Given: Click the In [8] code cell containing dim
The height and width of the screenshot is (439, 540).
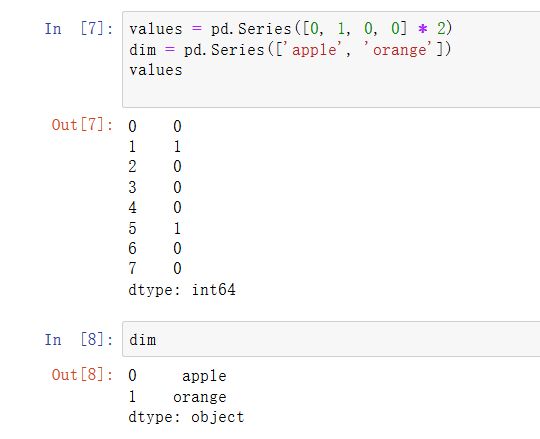Looking at the screenshot, I should point(331,339).
